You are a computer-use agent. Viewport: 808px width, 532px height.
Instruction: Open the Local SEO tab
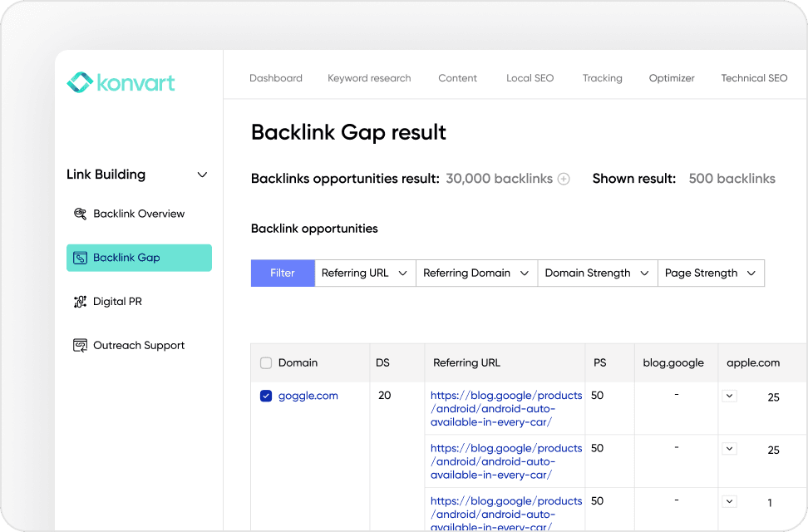[x=530, y=78]
